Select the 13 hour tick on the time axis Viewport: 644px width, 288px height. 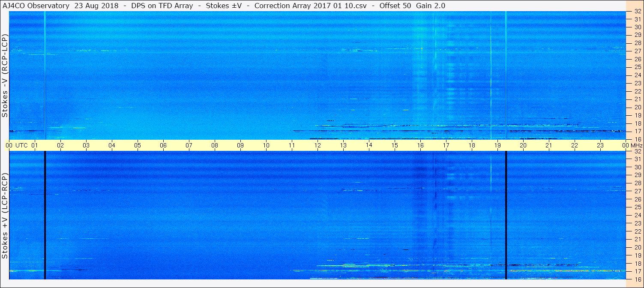[x=343, y=145]
